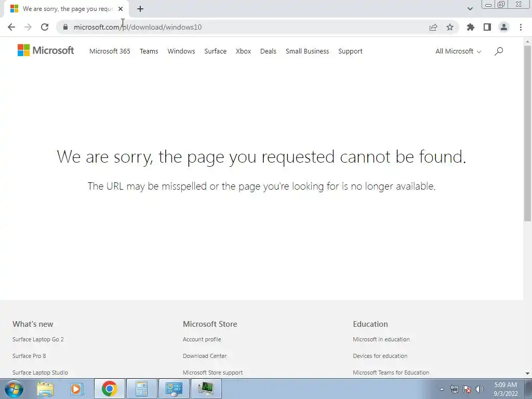This screenshot has width=532, height=399.
Task: Open the Windows Start button
Action: tap(14, 389)
